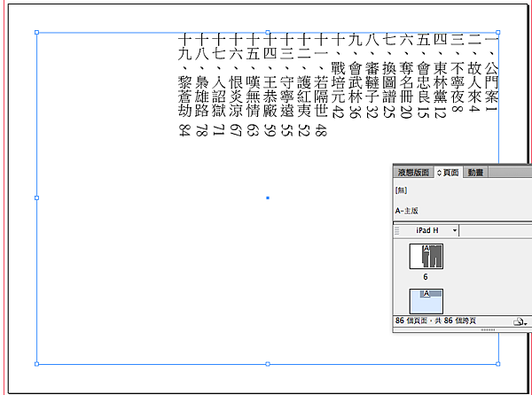Viewport: 532px width, 395px height.
Task: Open the 動畫 panel tab
Action: click(475, 173)
